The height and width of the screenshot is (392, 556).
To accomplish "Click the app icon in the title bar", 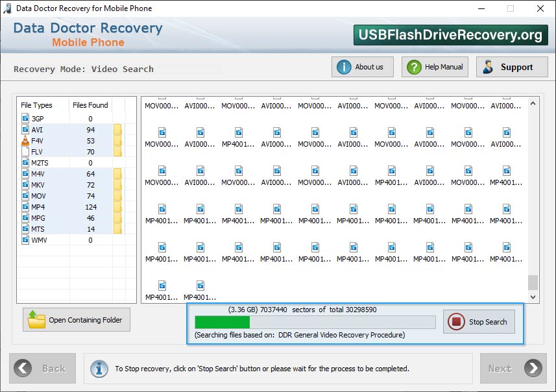I will pyautogui.click(x=7, y=8).
